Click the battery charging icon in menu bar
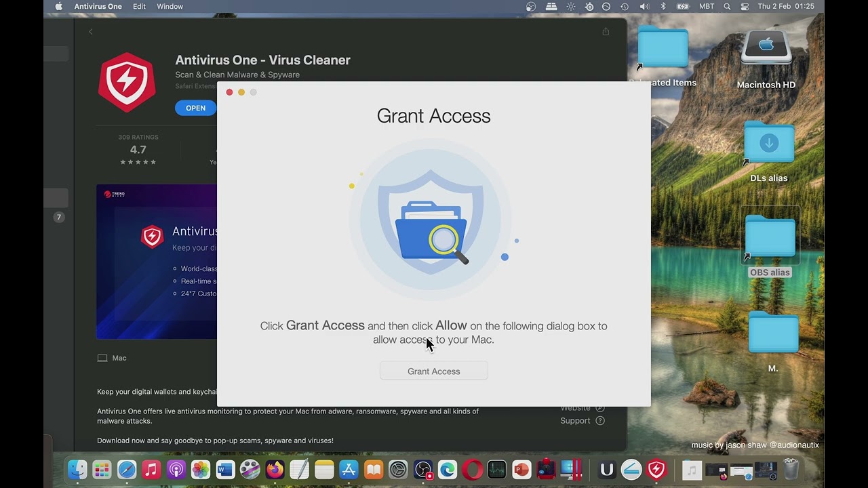This screenshot has width=868, height=488. (684, 6)
